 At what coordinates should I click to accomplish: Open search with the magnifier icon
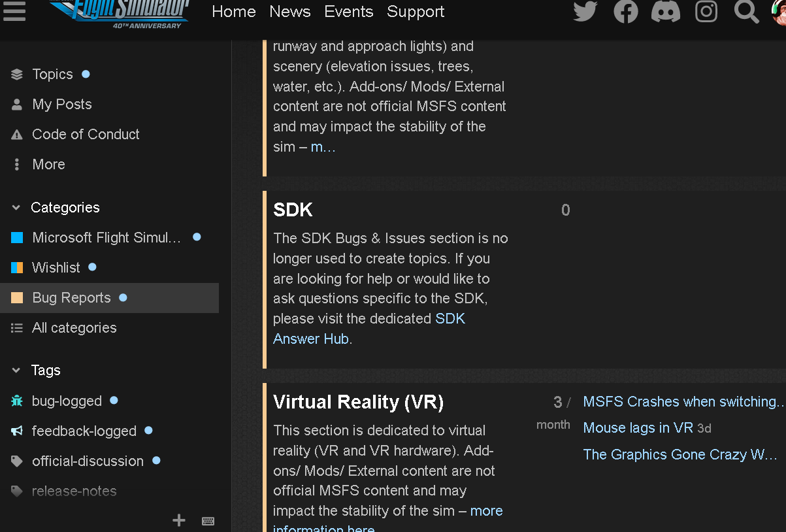click(746, 11)
